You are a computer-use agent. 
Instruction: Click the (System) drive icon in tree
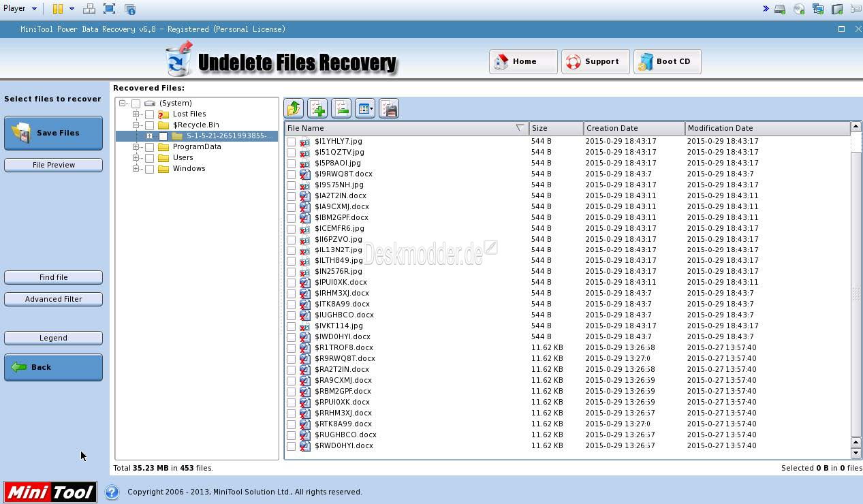coord(150,104)
